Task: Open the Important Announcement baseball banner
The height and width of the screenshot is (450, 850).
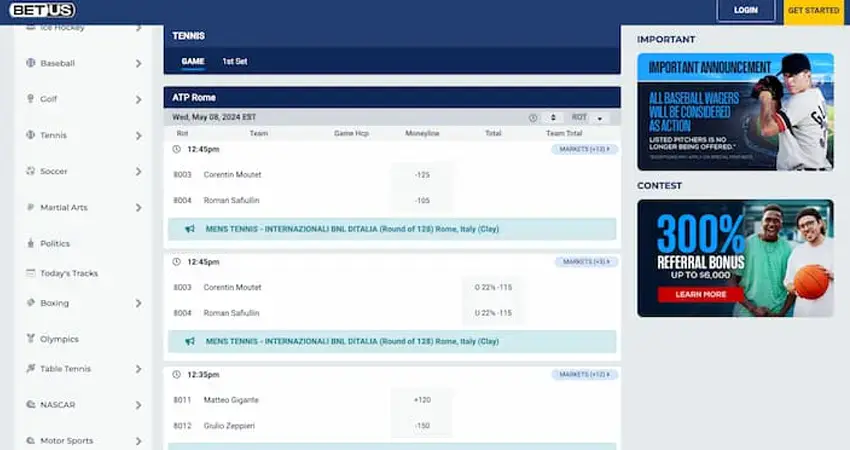Action: pyautogui.click(x=736, y=112)
